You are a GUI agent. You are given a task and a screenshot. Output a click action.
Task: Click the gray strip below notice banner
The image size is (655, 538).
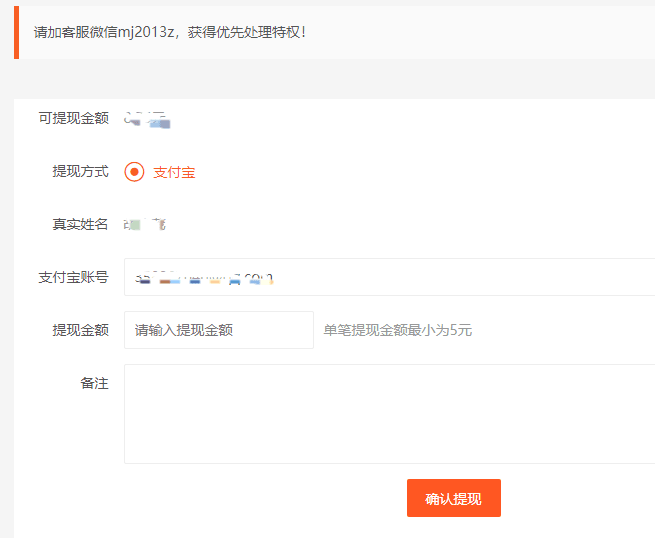[x=330, y=78]
